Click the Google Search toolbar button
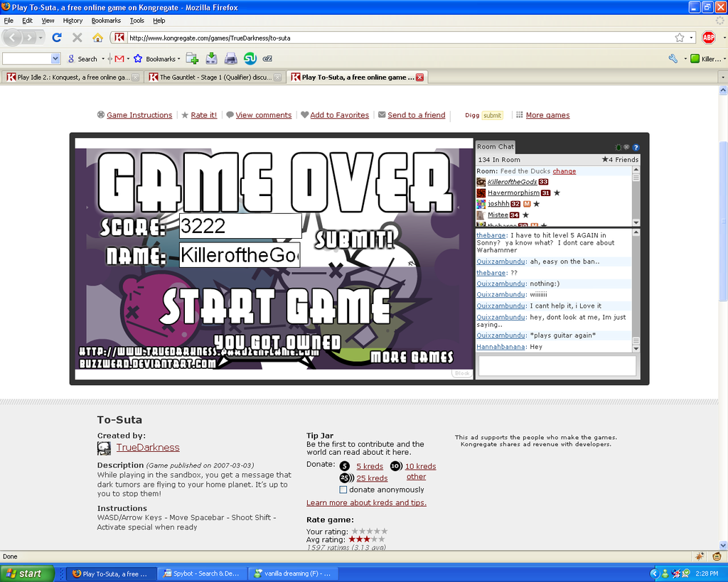 82,59
